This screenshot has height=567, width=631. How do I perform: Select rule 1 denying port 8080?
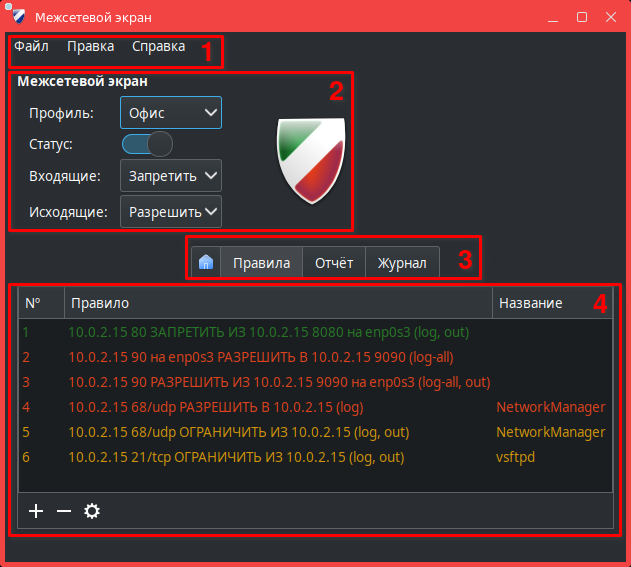pos(268,332)
